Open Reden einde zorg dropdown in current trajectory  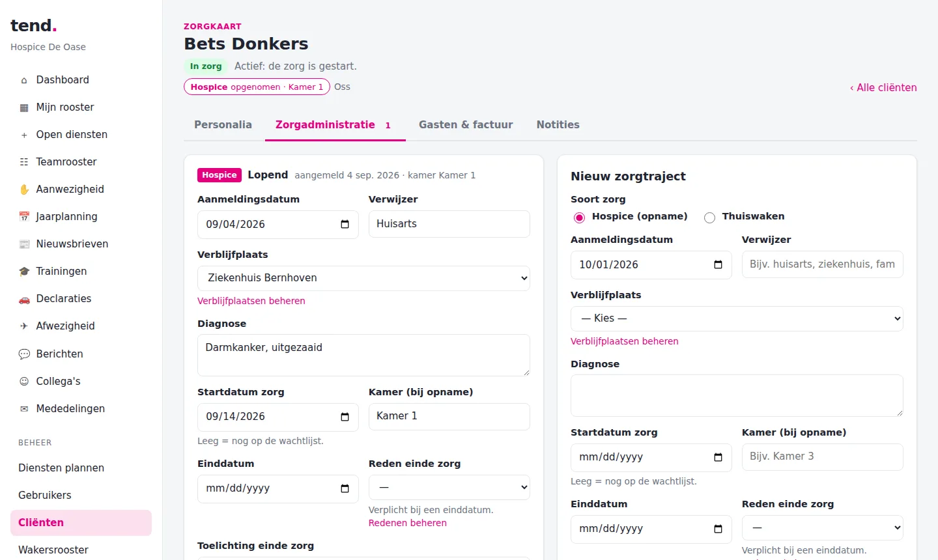pos(449,487)
